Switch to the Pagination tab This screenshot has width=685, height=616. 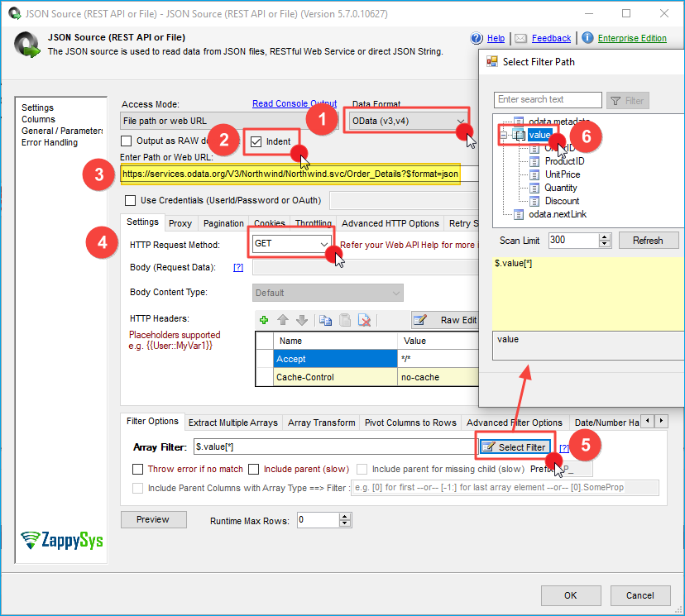click(x=223, y=223)
